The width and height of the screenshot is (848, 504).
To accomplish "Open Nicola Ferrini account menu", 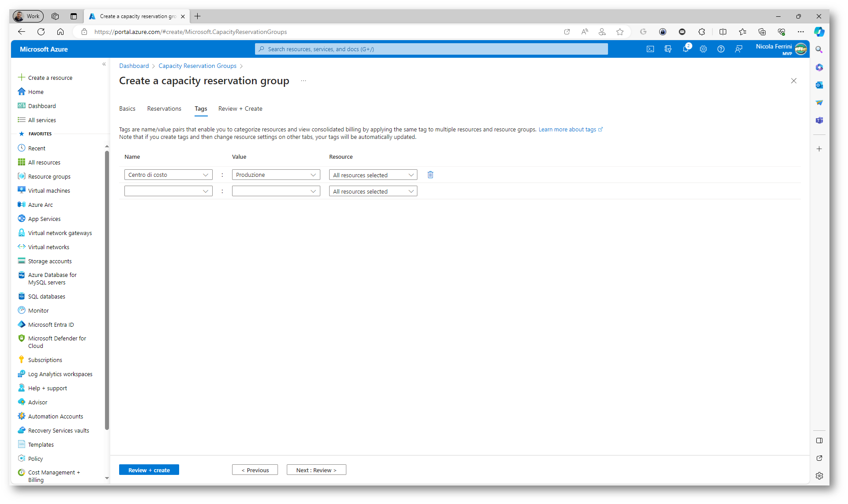I will click(x=781, y=49).
